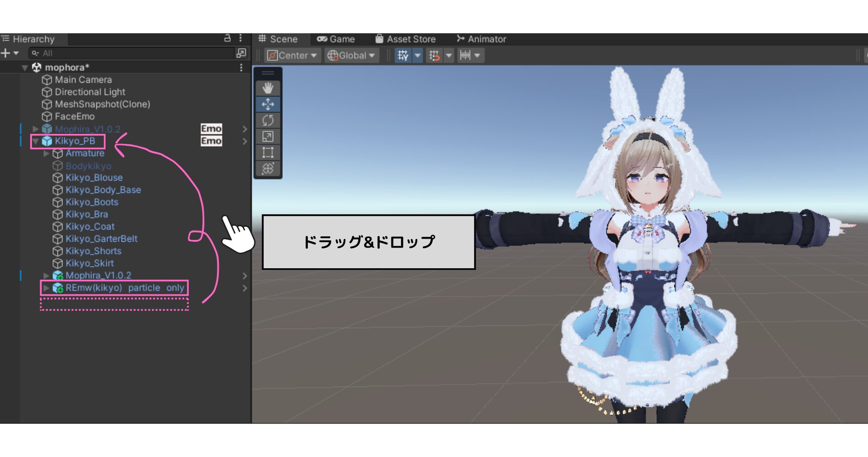868x457 pixels.
Task: Select the Scale tool
Action: (268, 137)
